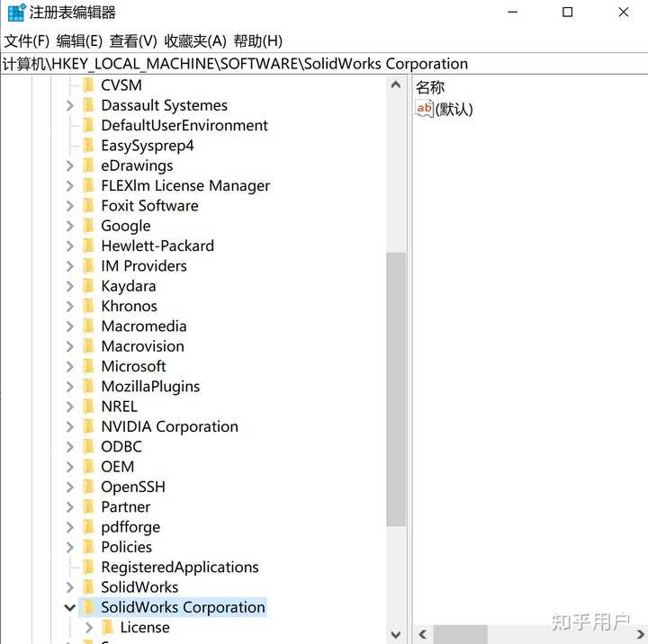Expand the FLEXlm License Manager key
648x644 pixels.
pos(70,185)
